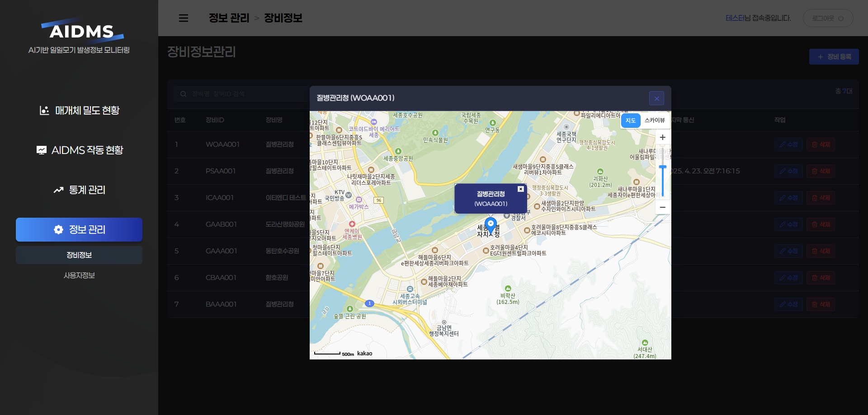The image size is (868, 415).
Task: Click 삭제 button for GAAB001 row
Action: click(x=821, y=224)
